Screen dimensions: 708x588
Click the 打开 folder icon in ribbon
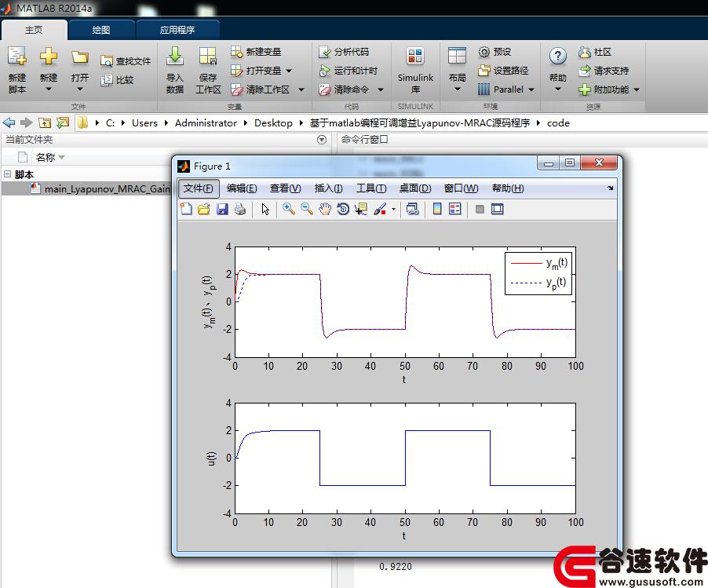coord(79,57)
